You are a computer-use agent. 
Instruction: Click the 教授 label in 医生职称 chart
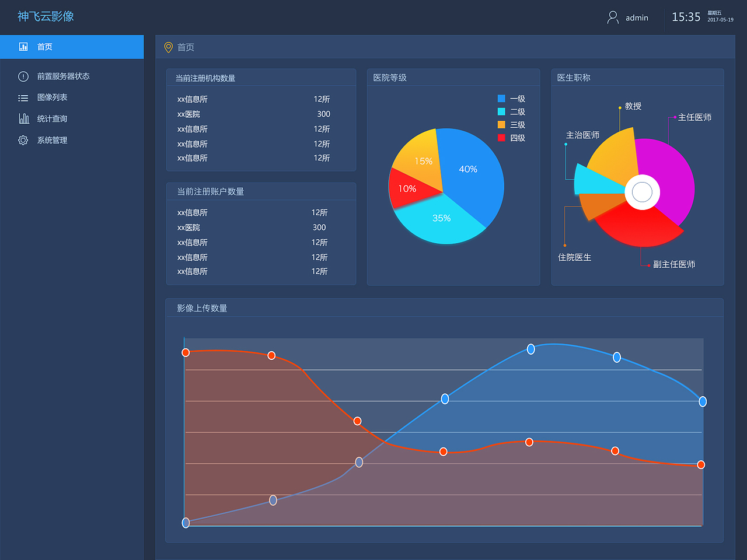[633, 106]
